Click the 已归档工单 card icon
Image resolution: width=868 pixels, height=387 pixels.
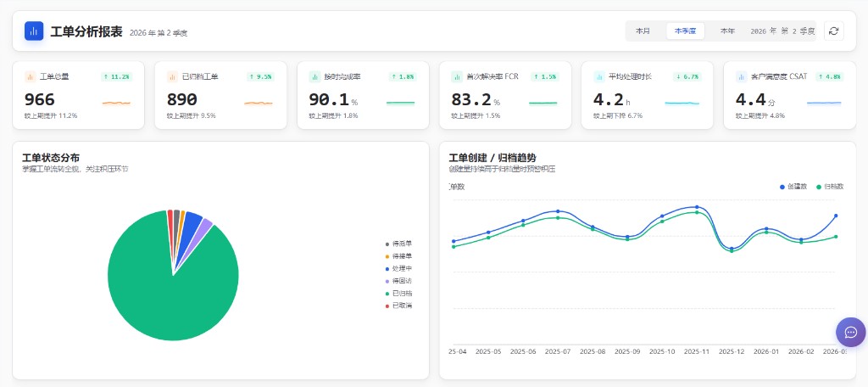[x=172, y=76]
